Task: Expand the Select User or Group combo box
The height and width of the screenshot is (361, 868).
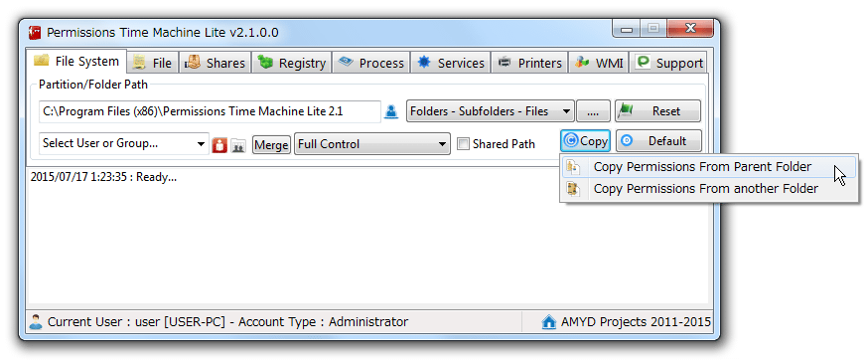Action: click(124, 143)
